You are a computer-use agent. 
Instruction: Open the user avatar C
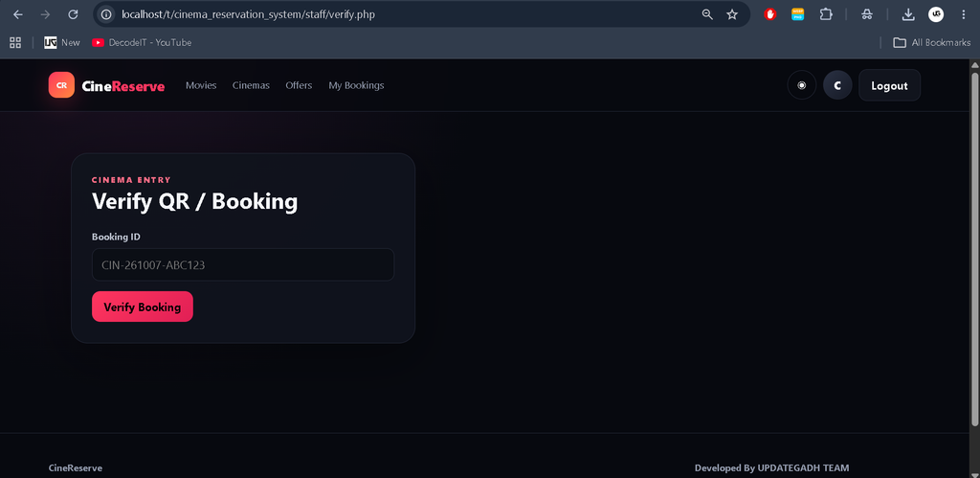(x=837, y=85)
